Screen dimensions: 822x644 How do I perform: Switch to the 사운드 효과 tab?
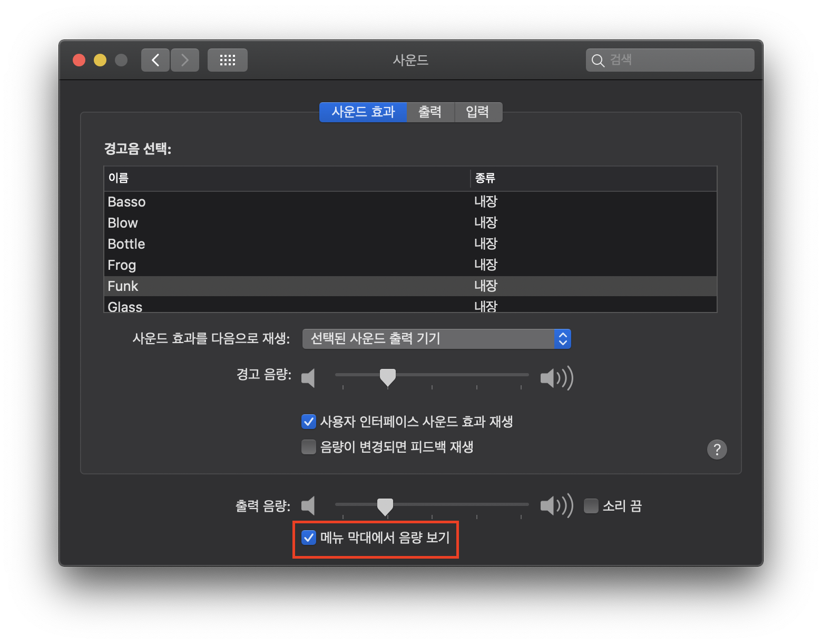click(x=363, y=112)
